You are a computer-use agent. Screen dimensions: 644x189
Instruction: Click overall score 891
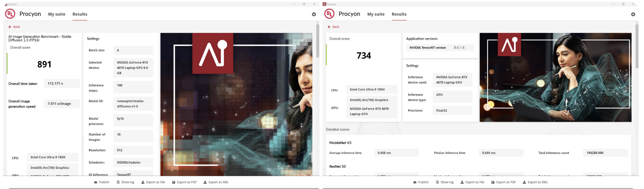[44, 64]
